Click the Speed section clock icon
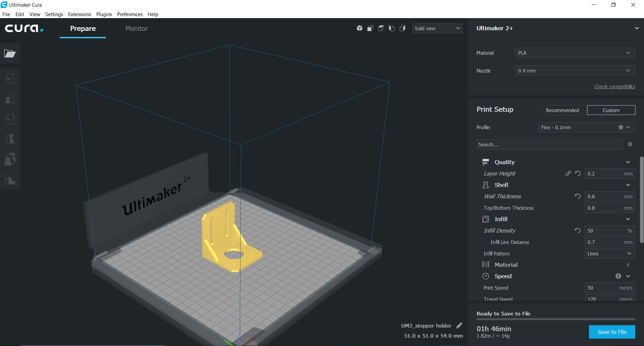This screenshot has height=346, width=644. [x=486, y=276]
